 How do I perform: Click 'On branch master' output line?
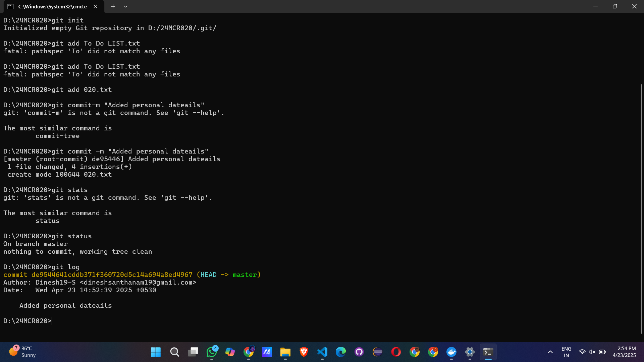click(x=36, y=244)
